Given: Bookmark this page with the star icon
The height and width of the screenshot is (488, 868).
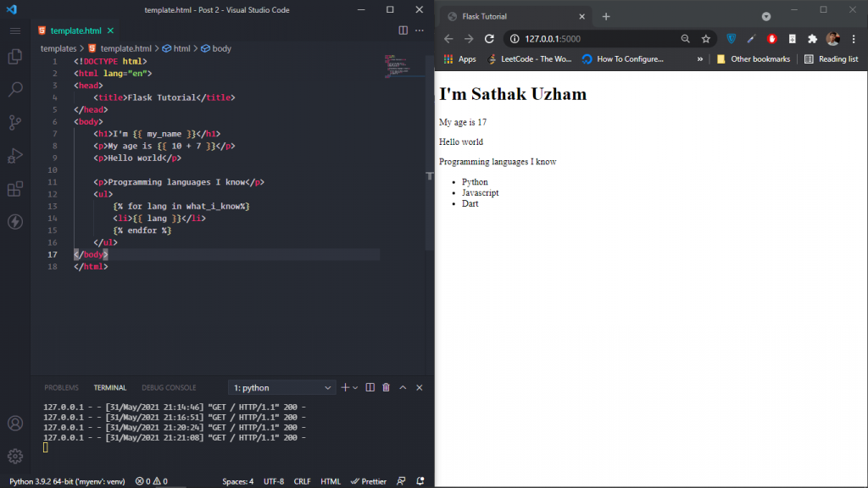Looking at the screenshot, I should [706, 39].
